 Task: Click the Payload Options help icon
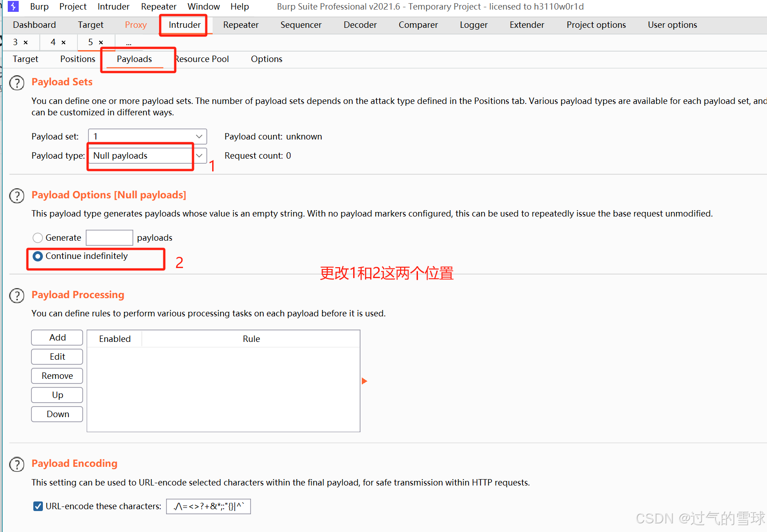point(16,196)
